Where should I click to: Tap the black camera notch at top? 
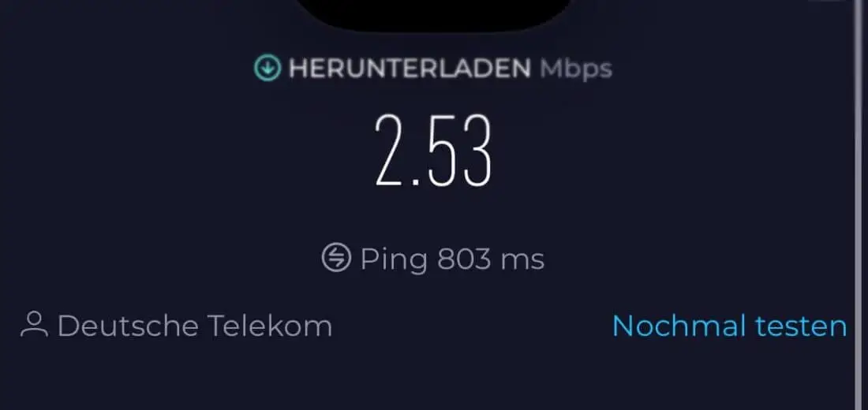click(435, 14)
